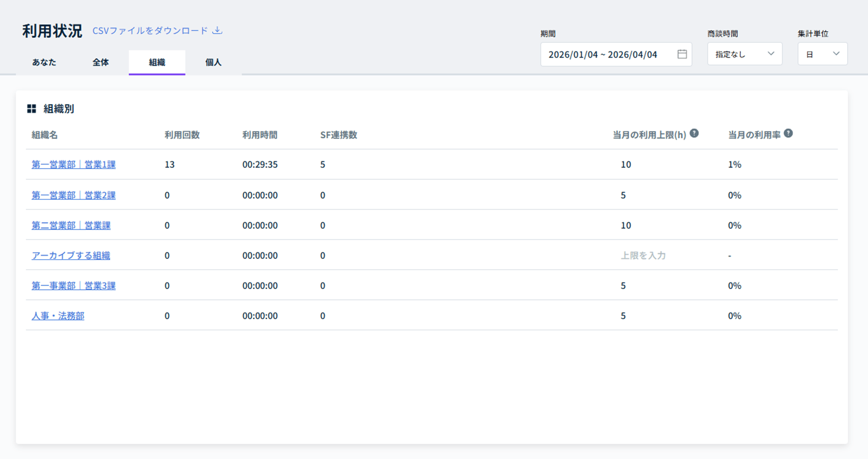Open 第二営業部｜営業課 organization link

click(71, 225)
